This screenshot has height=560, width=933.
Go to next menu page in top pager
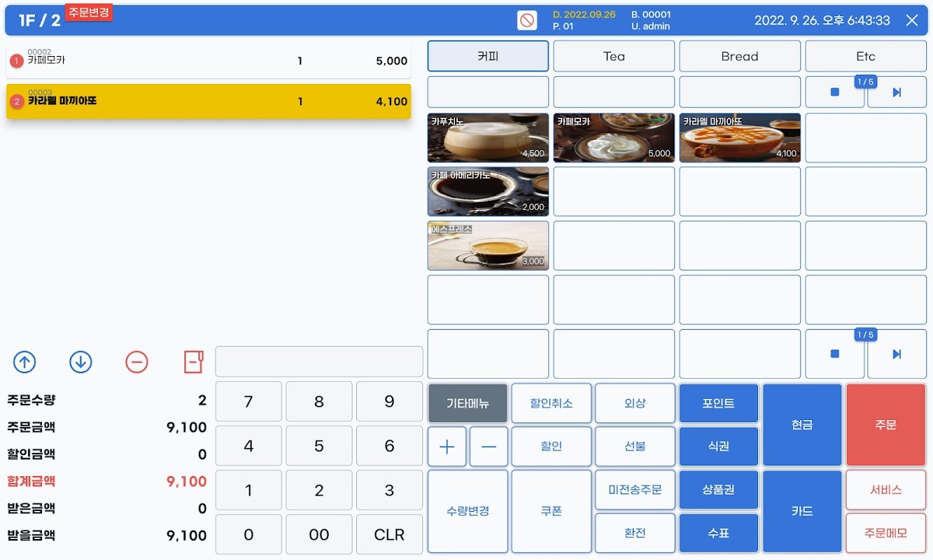pyautogui.click(x=897, y=92)
